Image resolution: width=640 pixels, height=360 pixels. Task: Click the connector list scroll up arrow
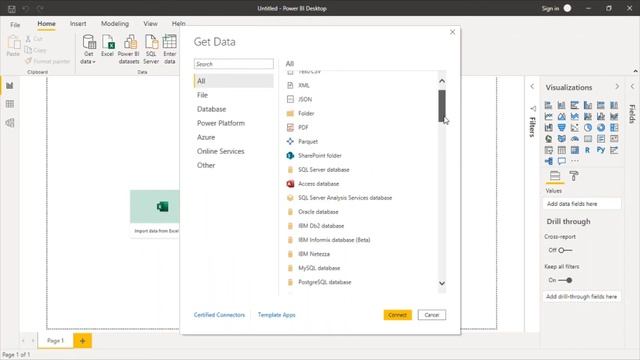point(442,81)
